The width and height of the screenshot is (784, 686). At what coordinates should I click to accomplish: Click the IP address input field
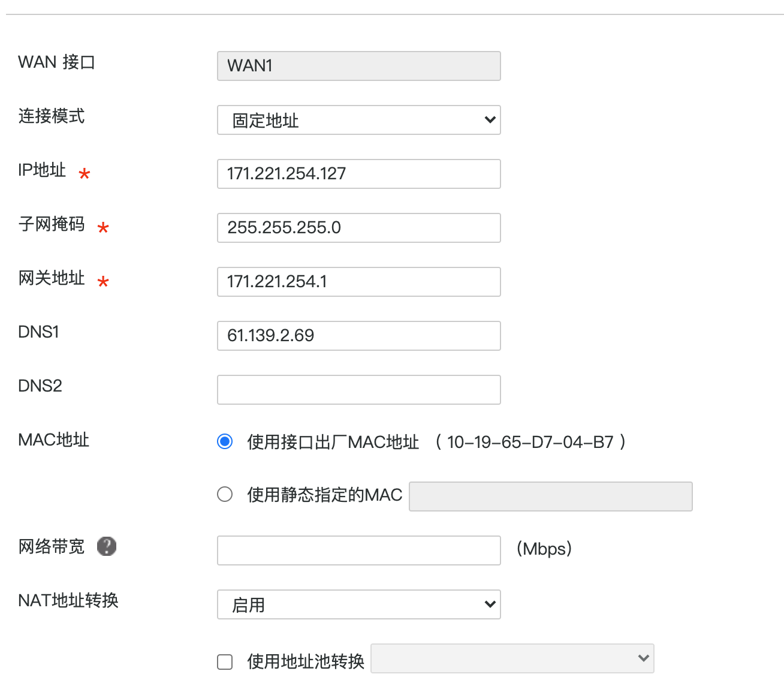(358, 174)
